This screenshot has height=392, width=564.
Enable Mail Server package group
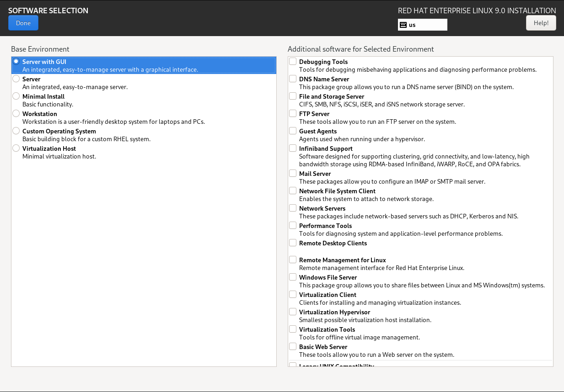[293, 174]
